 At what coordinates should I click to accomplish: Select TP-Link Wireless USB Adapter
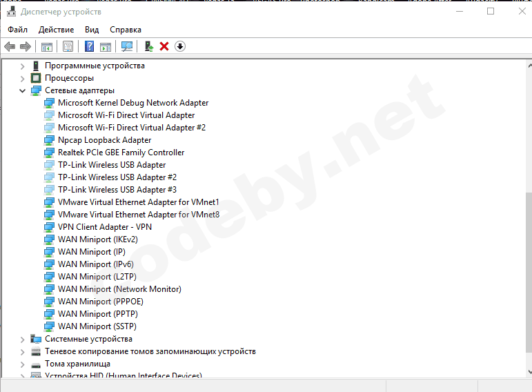[x=112, y=165]
